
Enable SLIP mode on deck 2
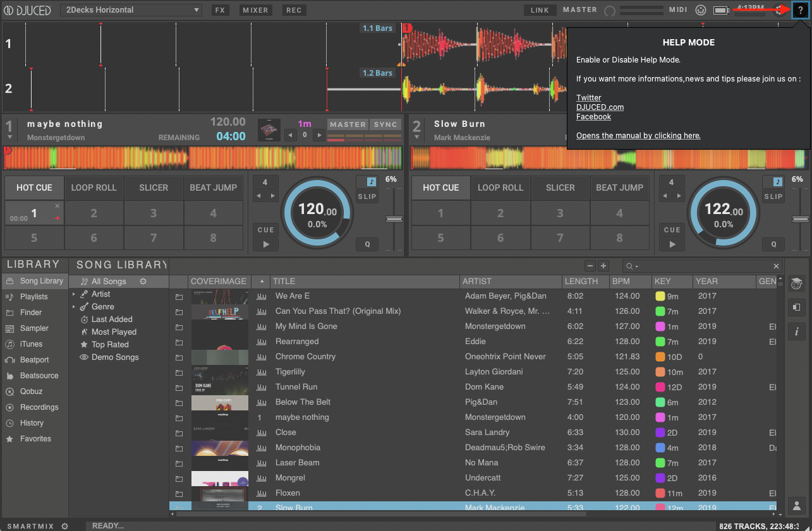[773, 196]
